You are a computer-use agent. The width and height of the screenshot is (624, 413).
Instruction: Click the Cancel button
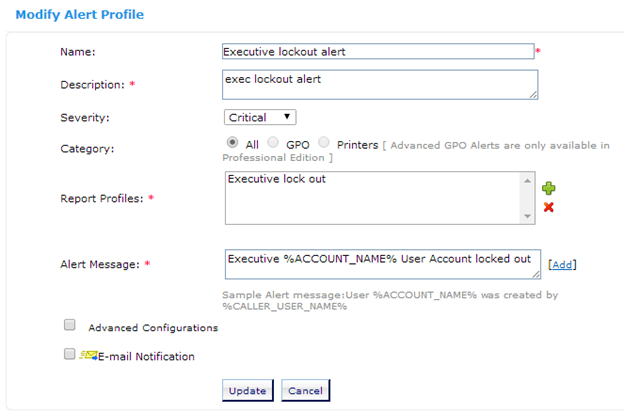point(305,390)
